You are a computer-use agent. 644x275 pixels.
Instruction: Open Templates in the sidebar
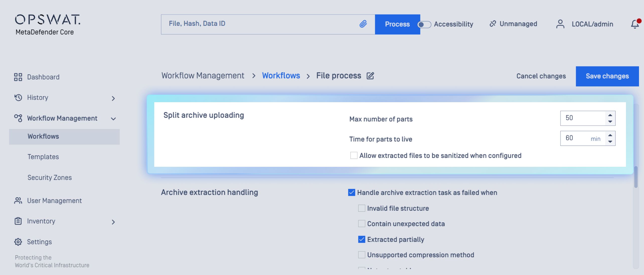pos(43,157)
